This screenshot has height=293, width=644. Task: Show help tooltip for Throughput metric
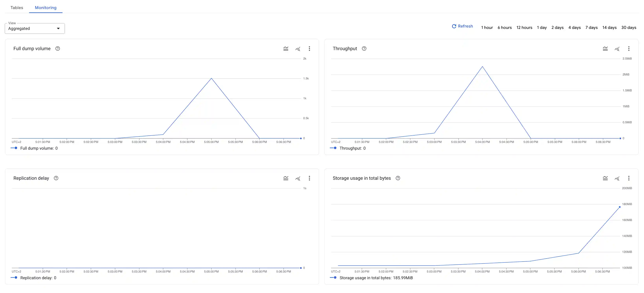tap(364, 49)
